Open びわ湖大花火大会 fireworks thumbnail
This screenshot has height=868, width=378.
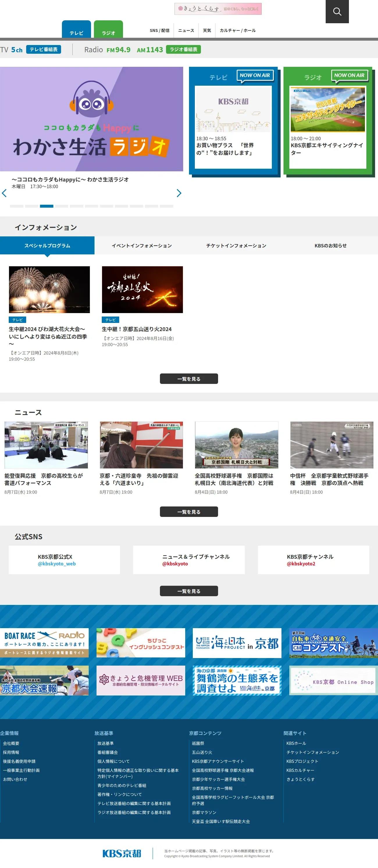coord(49,290)
